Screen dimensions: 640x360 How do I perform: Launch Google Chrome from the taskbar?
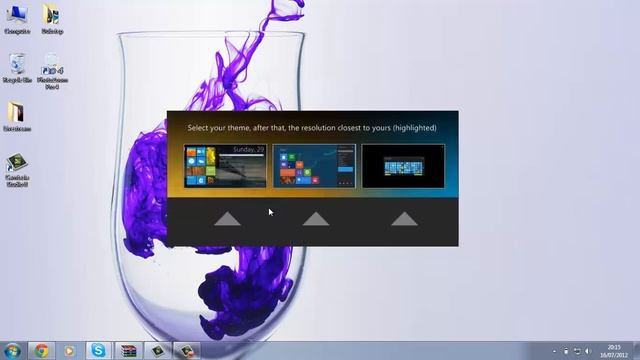(41, 351)
